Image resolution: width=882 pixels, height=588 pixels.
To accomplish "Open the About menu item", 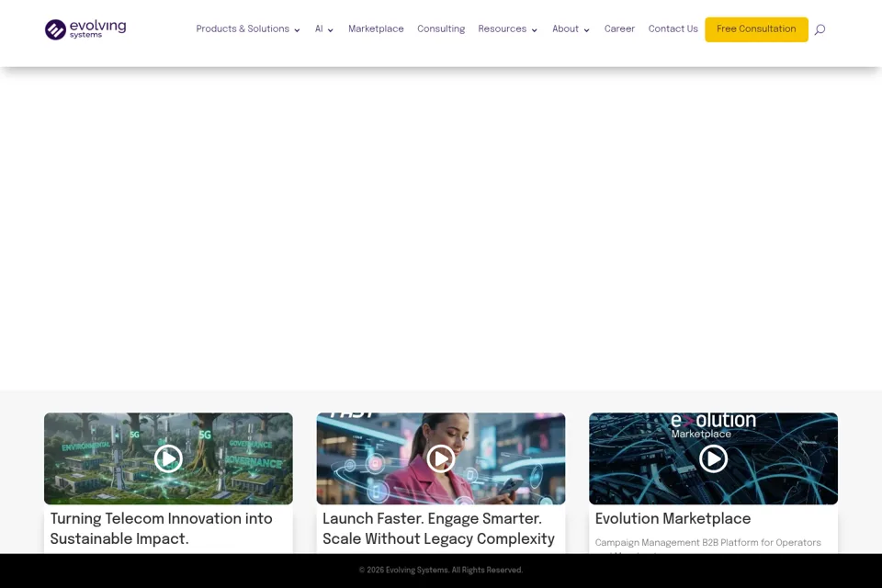I will coord(565,28).
